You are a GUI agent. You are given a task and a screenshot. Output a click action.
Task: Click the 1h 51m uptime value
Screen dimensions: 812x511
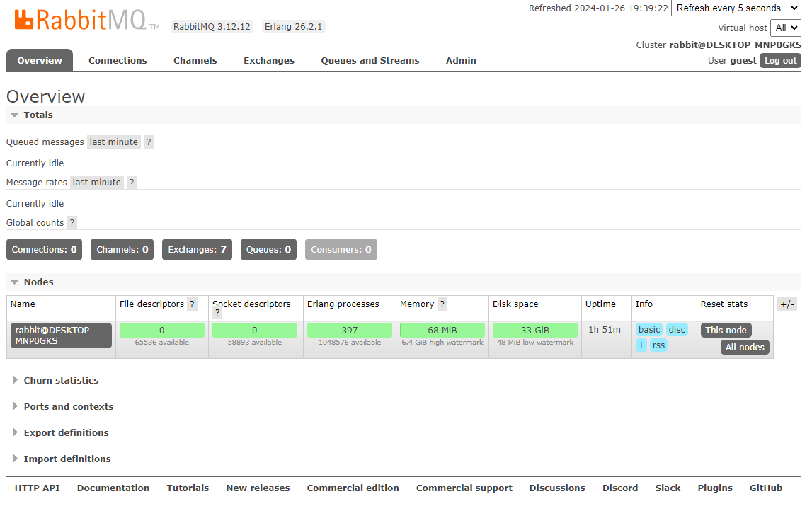(x=605, y=330)
